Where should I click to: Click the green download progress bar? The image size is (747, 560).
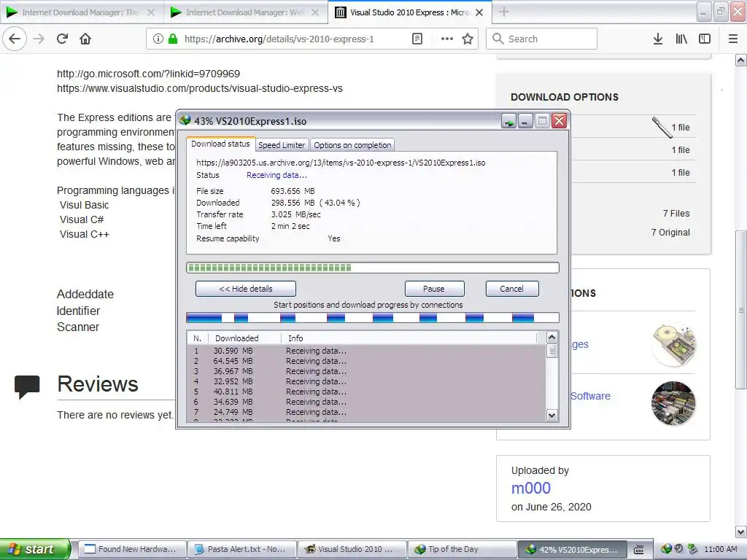tap(373, 268)
